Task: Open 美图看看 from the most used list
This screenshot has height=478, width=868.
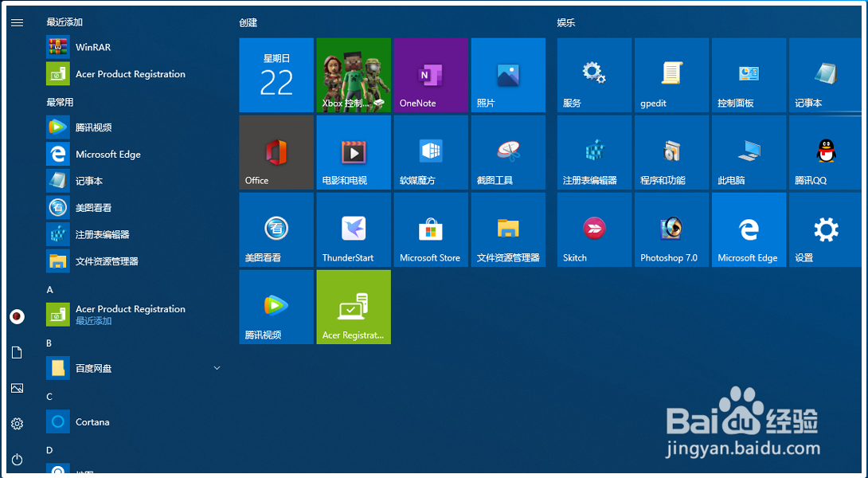Action: click(x=134, y=208)
